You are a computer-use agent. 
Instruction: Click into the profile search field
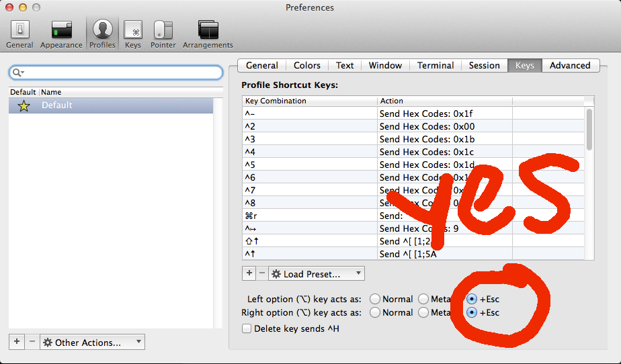point(116,73)
